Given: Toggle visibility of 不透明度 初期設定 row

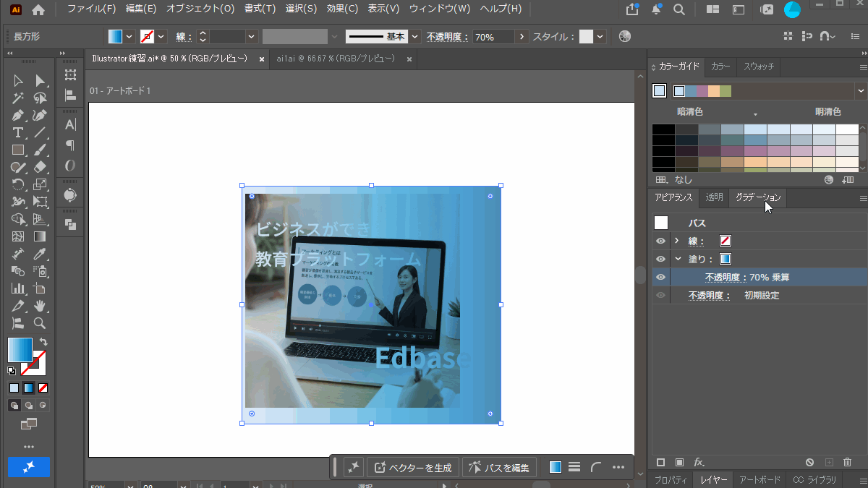Looking at the screenshot, I should 660,295.
